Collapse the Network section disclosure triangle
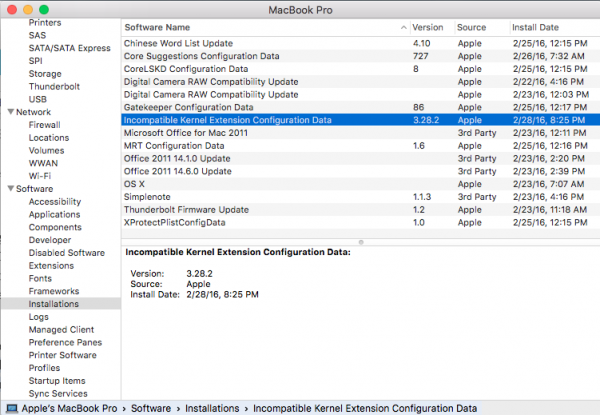 [9, 112]
